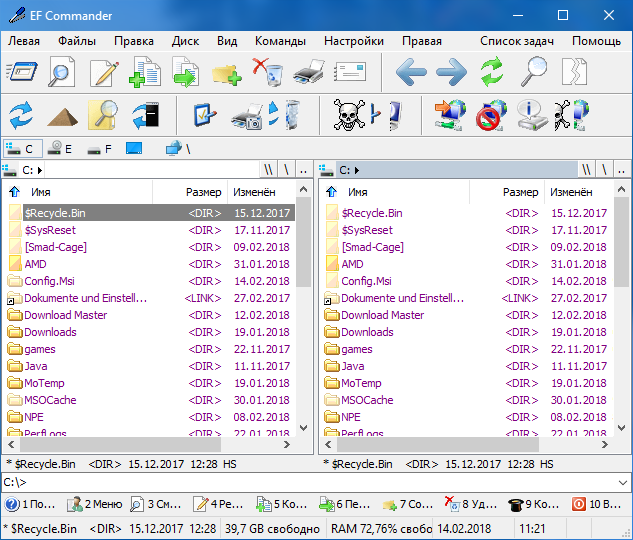Open the Файлы menu

click(77, 41)
